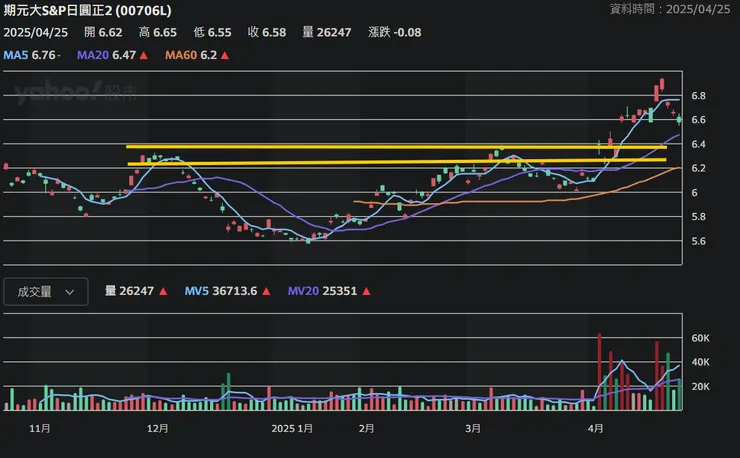Click the 60K volume axis label
Screen dimensions: 740x458
700,338
